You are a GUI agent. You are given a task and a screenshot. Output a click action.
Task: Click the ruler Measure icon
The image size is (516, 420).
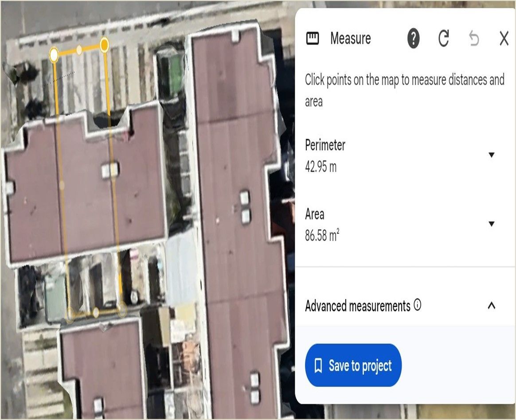312,39
